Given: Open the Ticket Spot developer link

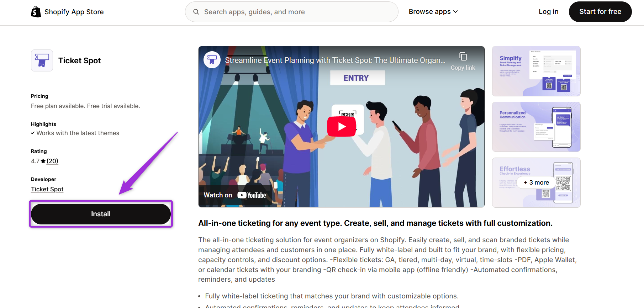Looking at the screenshot, I should pyautogui.click(x=47, y=189).
